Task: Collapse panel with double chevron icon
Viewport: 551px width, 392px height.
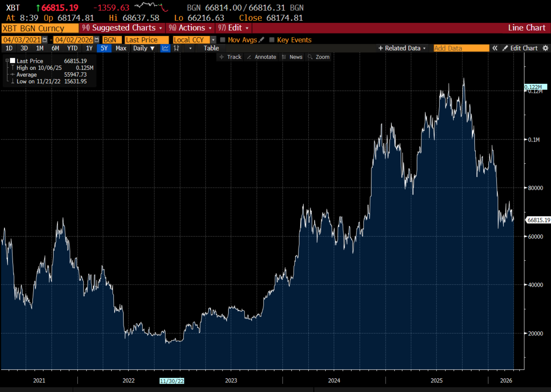Action: 495,48
